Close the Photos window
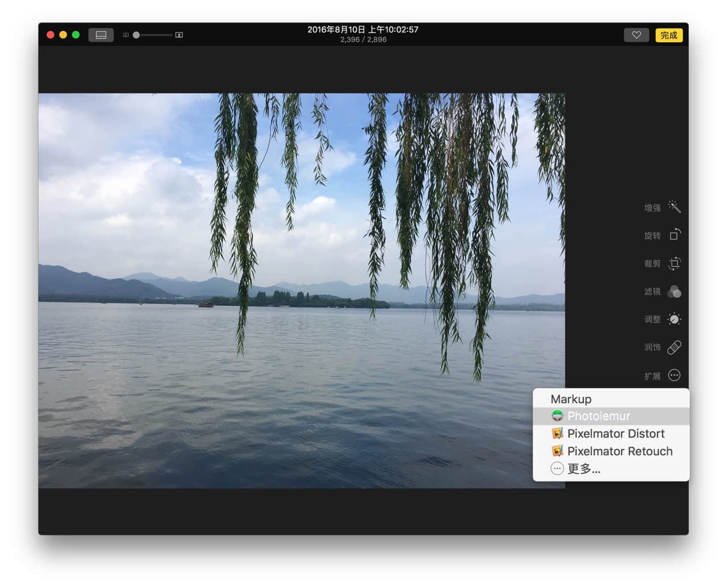The width and height of the screenshot is (727, 588). 50,35
